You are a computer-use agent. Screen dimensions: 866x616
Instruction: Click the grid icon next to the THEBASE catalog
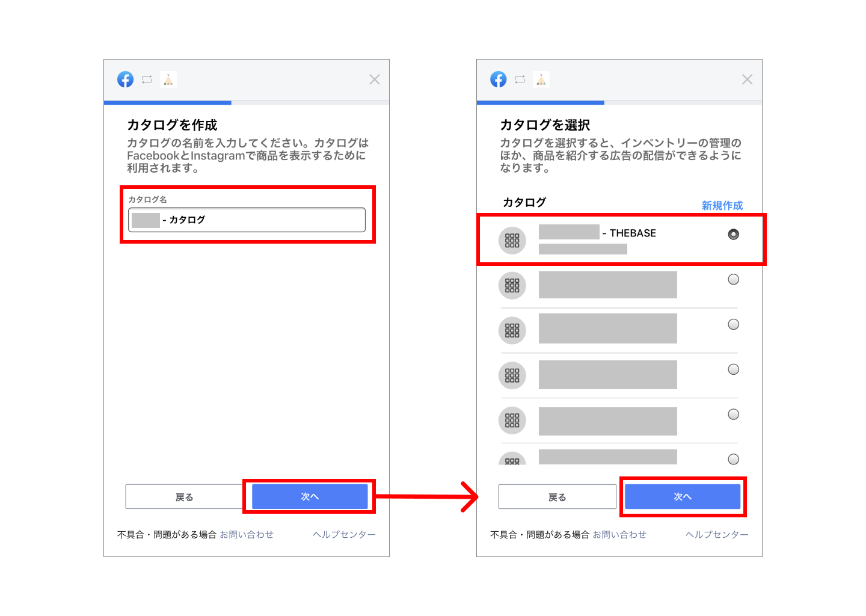tap(512, 239)
